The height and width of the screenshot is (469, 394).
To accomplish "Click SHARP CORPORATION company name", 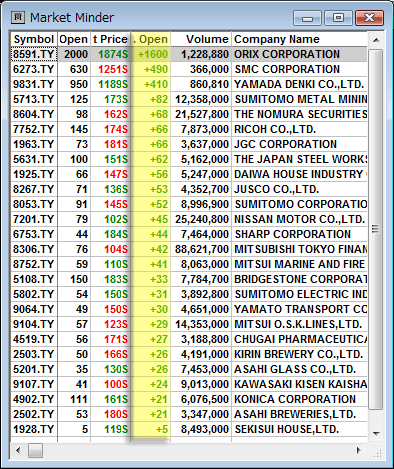I will pyautogui.click(x=293, y=234).
